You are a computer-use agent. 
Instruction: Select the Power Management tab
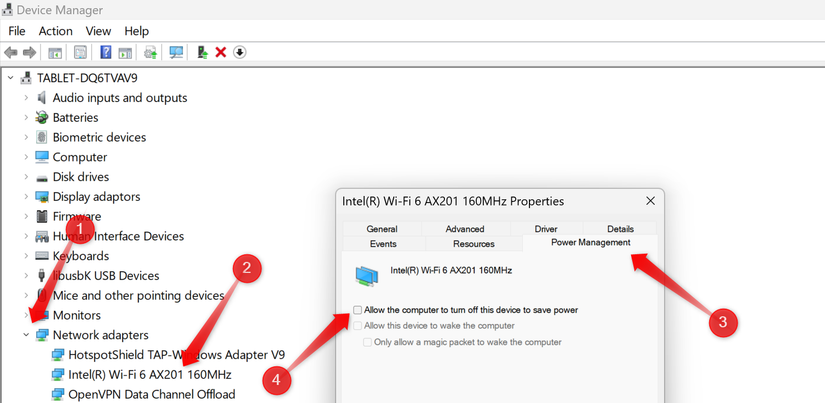(x=590, y=243)
